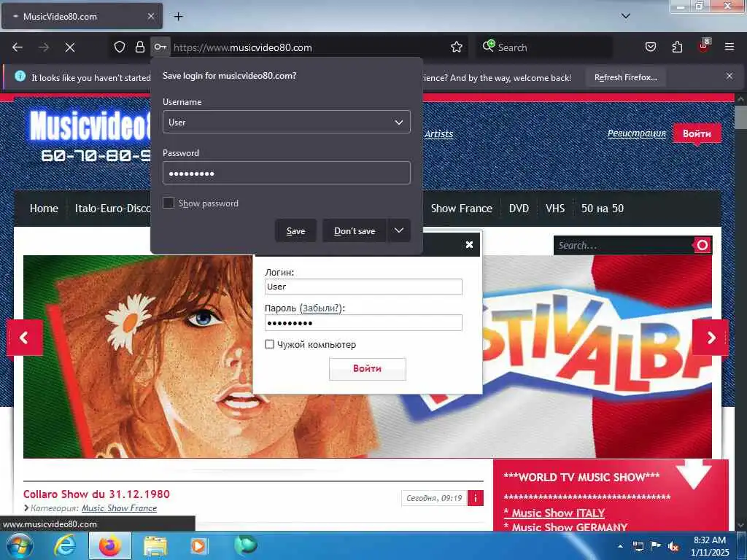Open the Don't save options arrow
Viewport: 747px width, 560px height.
point(399,230)
